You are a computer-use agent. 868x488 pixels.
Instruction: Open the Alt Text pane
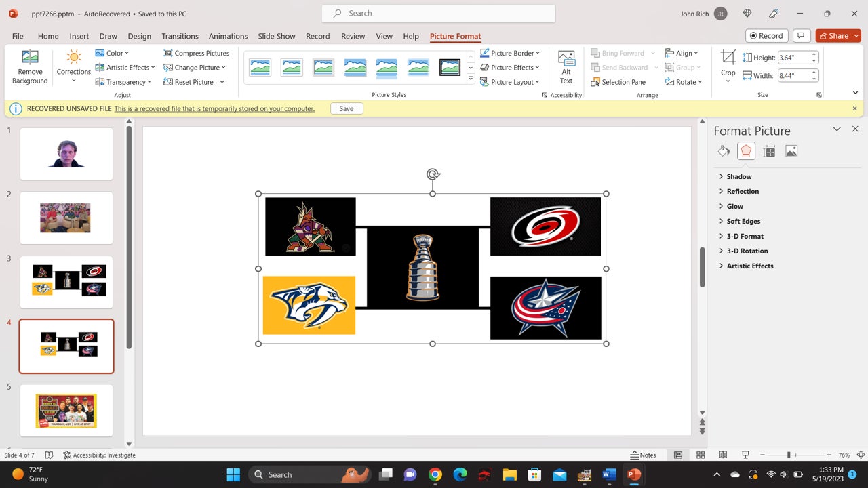(566, 66)
